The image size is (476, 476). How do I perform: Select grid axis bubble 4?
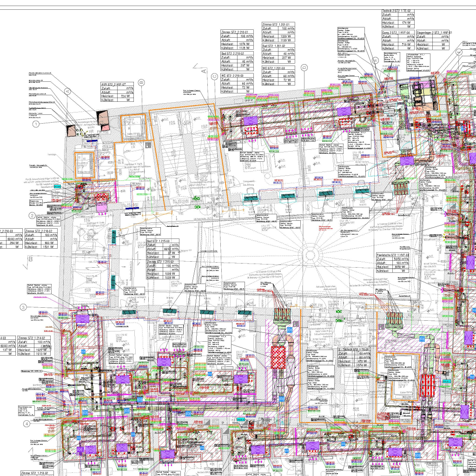coord(26,423)
